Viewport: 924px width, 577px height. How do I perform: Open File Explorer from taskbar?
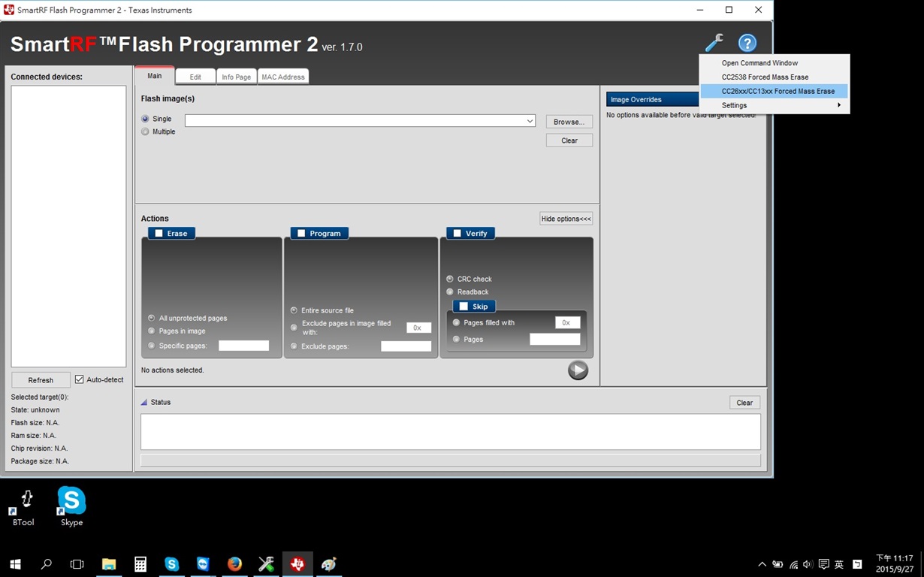[x=109, y=563]
